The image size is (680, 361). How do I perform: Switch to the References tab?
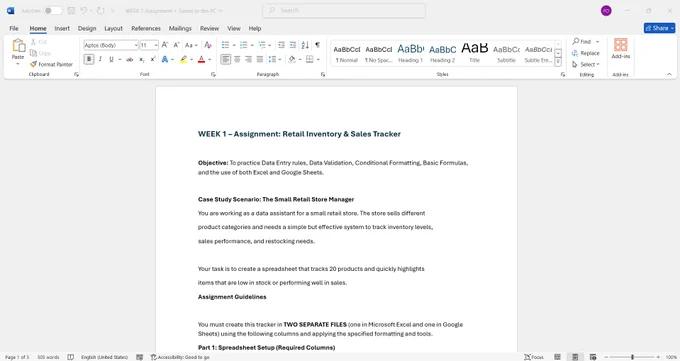(x=146, y=28)
